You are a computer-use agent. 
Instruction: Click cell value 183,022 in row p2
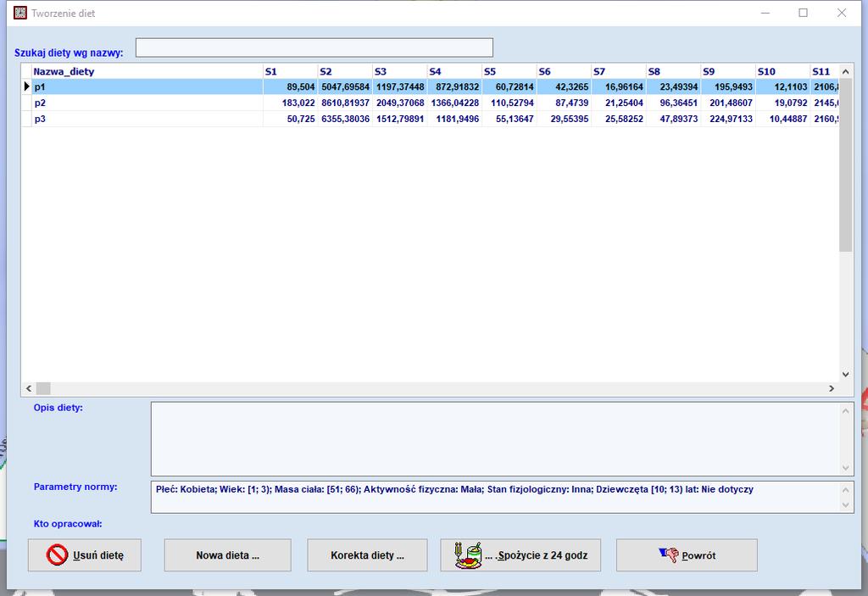pos(298,103)
